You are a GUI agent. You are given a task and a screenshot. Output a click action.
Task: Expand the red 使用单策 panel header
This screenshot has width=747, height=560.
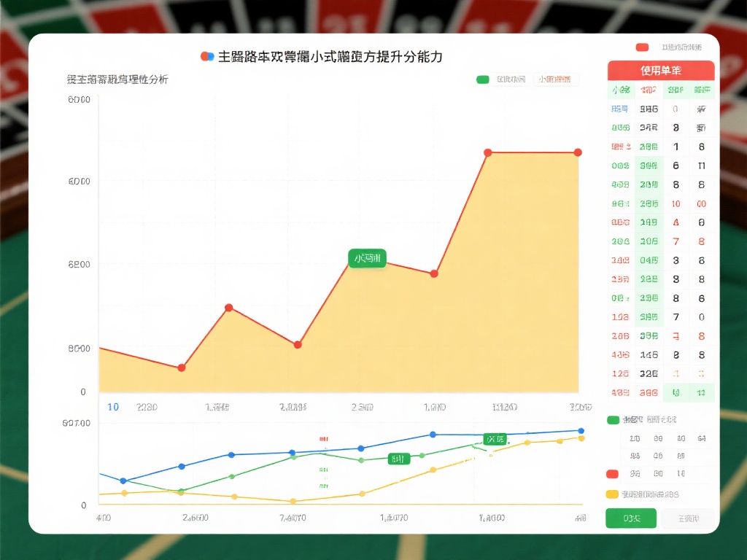pyautogui.click(x=661, y=71)
